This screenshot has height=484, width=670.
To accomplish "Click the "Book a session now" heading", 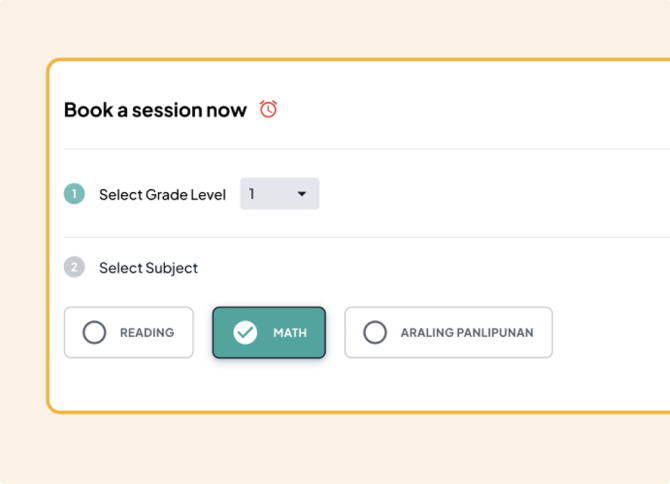I will [155, 110].
